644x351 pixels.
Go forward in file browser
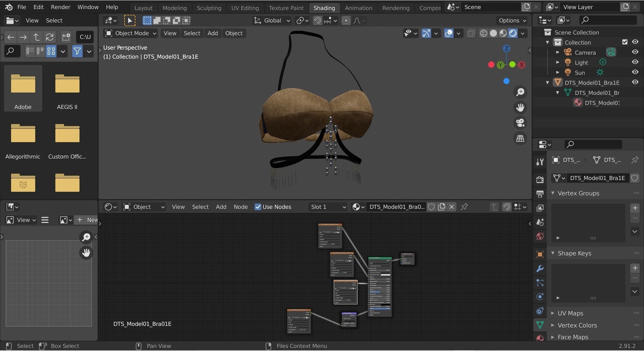tap(23, 37)
